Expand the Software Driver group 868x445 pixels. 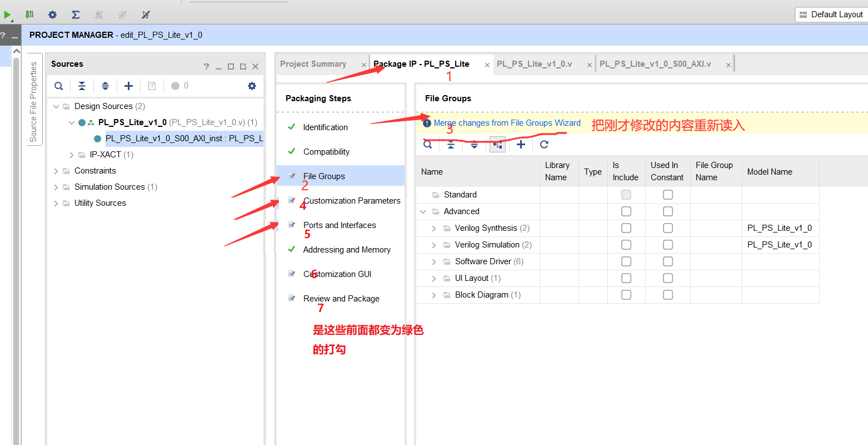(434, 261)
